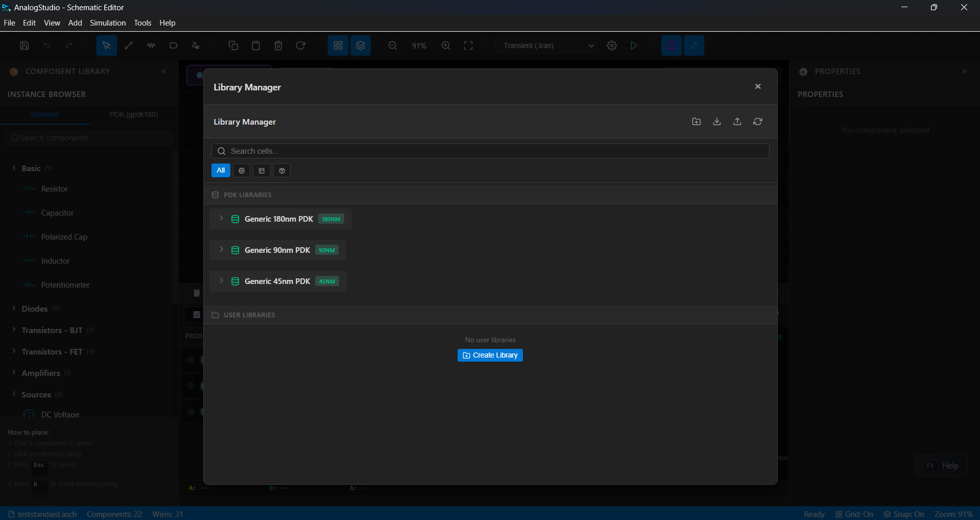This screenshot has height=520, width=980.
Task: Expand the Transistors - FET category
Action: point(14,351)
